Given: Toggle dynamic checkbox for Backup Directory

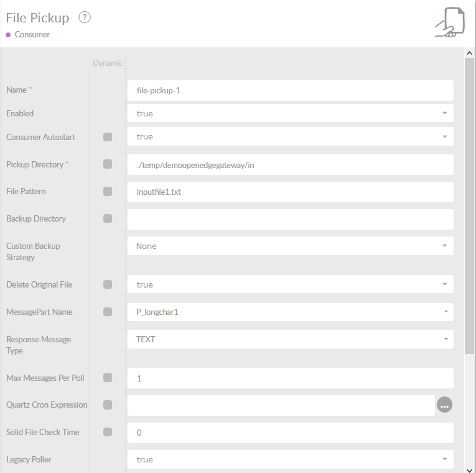Looking at the screenshot, I should (108, 218).
